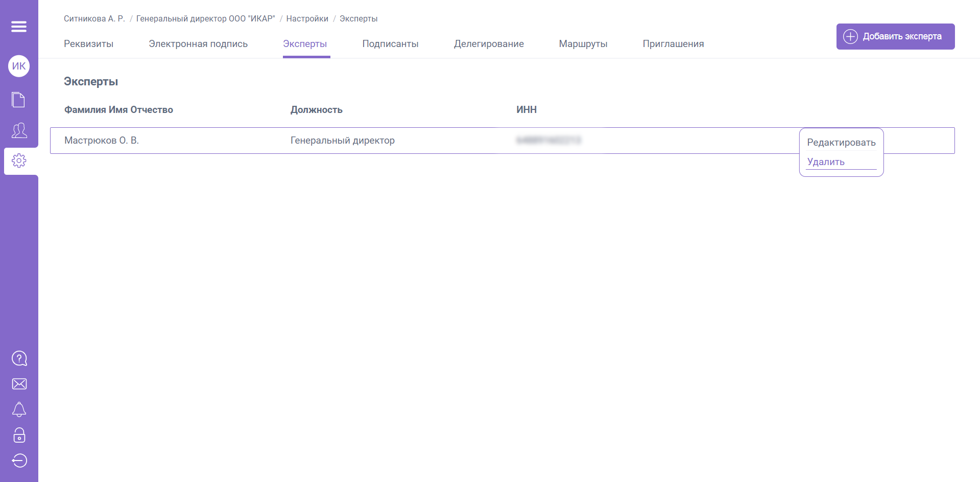Image resolution: width=980 pixels, height=482 pixels.
Task: Switch to the Подписанты tab
Action: click(x=390, y=44)
